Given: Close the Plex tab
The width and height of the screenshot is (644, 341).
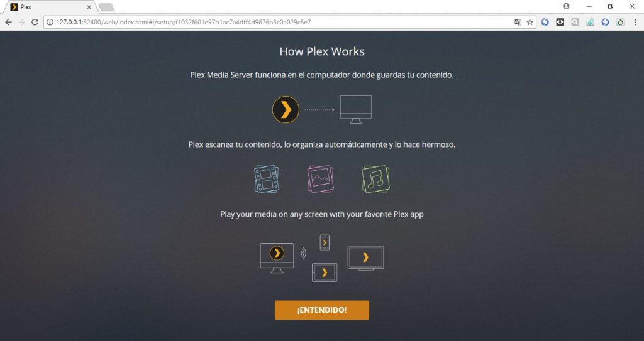Looking at the screenshot, I should 89,7.
